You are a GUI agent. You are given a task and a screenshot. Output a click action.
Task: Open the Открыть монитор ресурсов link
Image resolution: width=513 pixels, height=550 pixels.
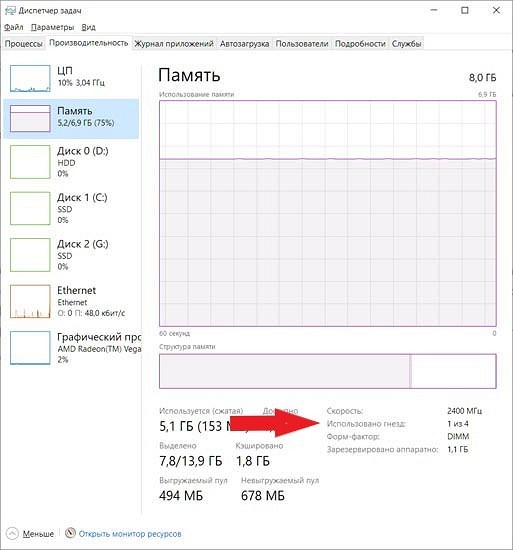pyautogui.click(x=130, y=534)
